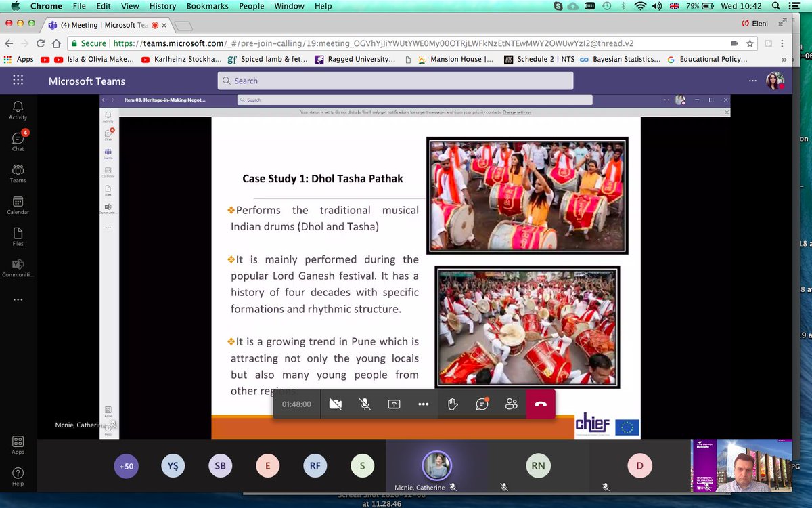812x508 pixels.
Task: Open Karlheinz Stockha bookmark
Action: pyautogui.click(x=181, y=59)
